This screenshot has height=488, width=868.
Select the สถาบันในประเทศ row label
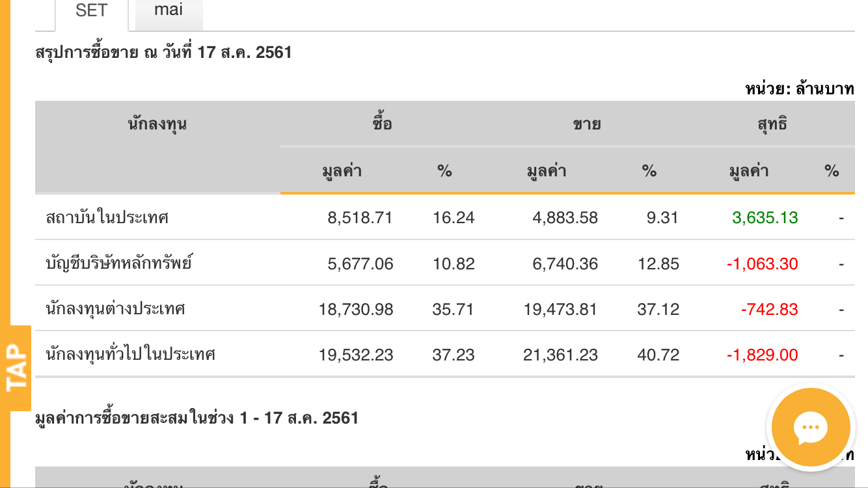[x=107, y=217]
